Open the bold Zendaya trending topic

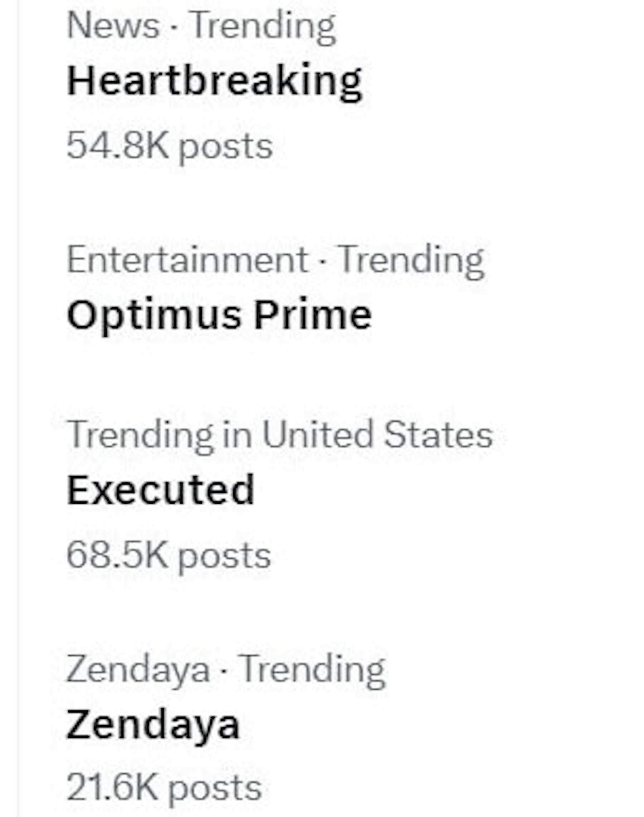[153, 724]
